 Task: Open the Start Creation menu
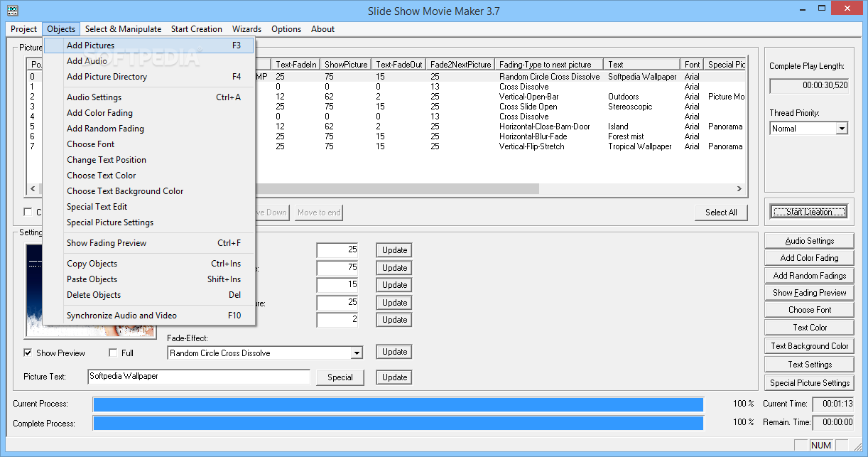click(x=197, y=29)
